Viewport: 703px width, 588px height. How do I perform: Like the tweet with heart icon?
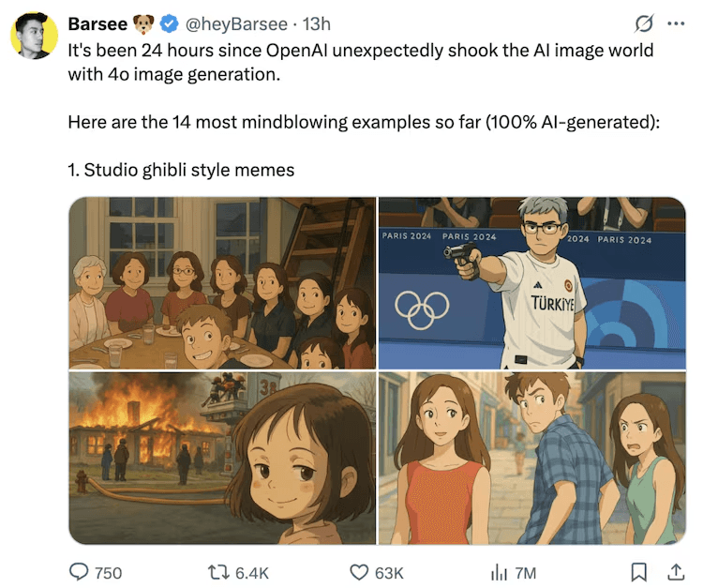coord(359,572)
